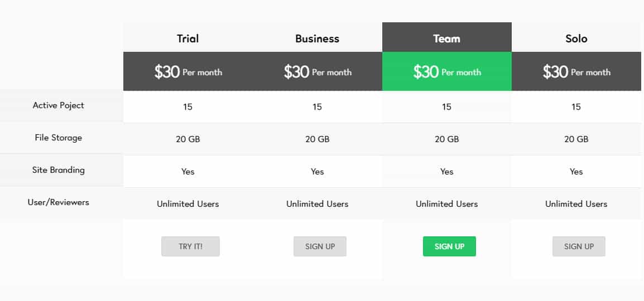The height and width of the screenshot is (301, 644).
Task: Click the TRY IT! button
Action: pyautogui.click(x=190, y=246)
